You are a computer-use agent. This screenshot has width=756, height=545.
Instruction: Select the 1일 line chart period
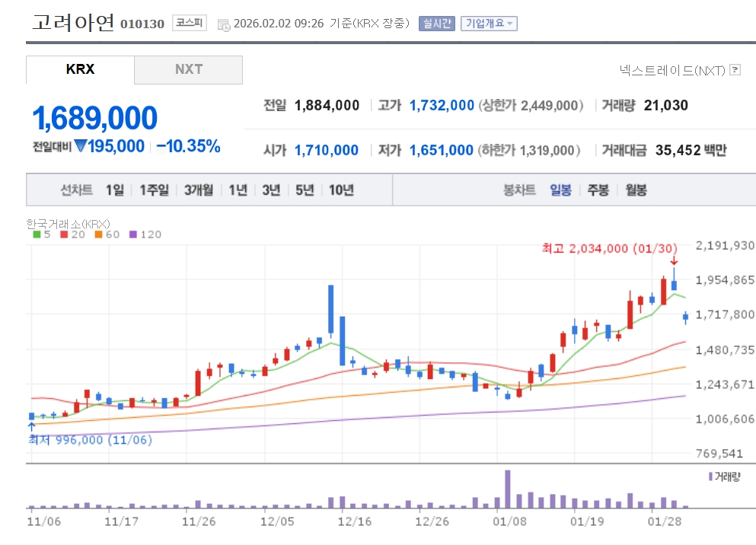[115, 190]
